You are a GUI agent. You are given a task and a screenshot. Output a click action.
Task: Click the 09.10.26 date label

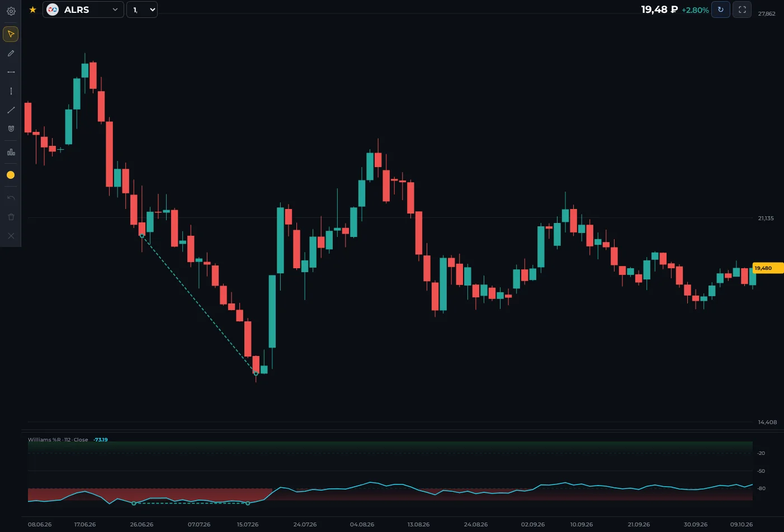[742, 525]
